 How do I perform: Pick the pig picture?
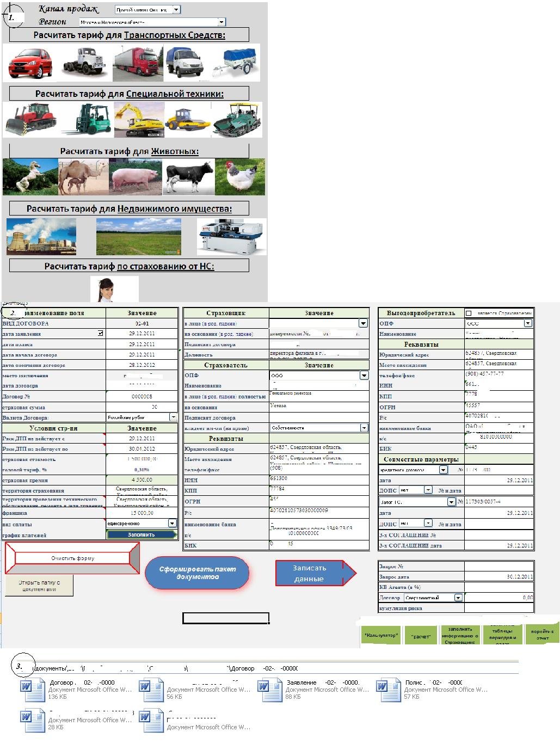click(x=136, y=176)
